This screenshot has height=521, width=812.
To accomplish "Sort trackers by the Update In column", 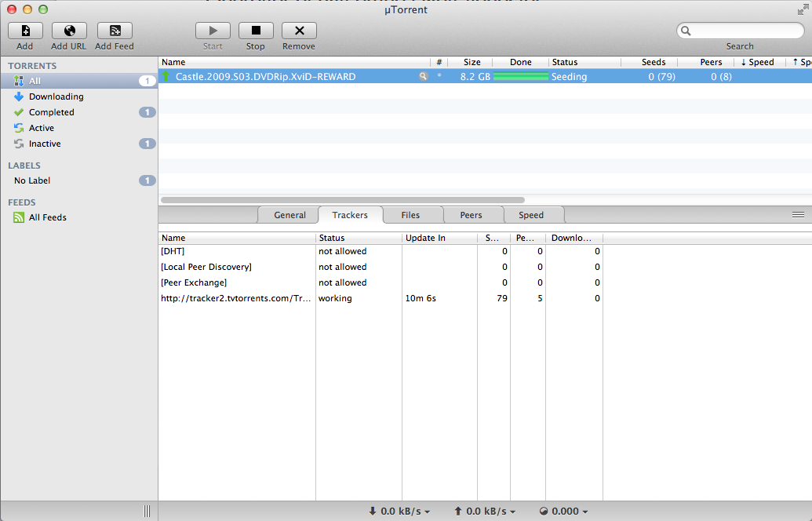I will coord(439,239).
